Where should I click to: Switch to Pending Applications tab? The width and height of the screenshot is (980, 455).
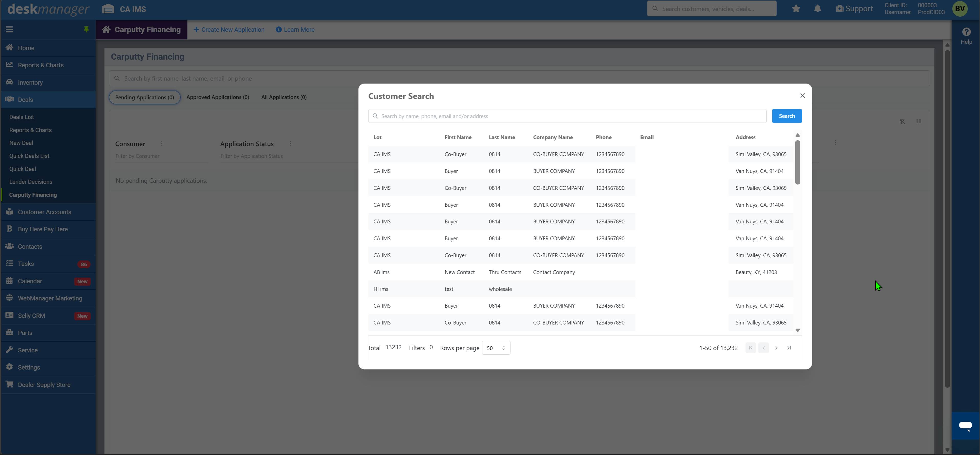coord(145,97)
